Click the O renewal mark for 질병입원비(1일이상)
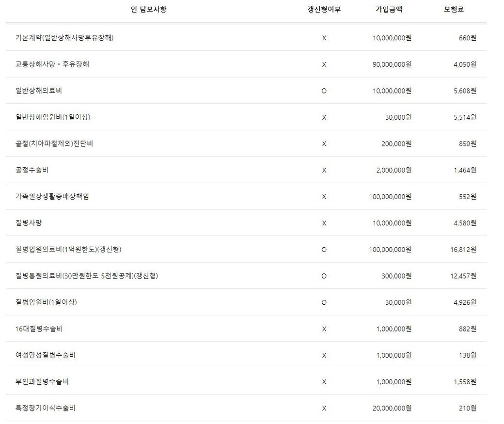 coord(324,302)
